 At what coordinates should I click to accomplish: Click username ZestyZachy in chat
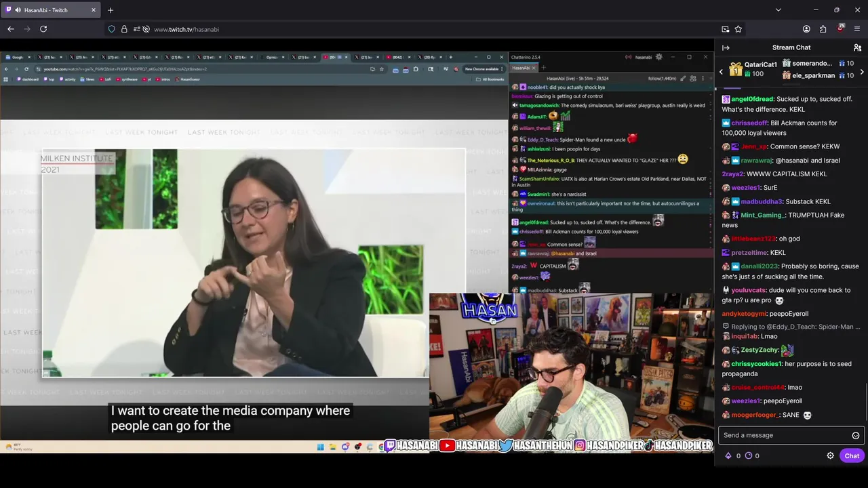click(x=759, y=350)
